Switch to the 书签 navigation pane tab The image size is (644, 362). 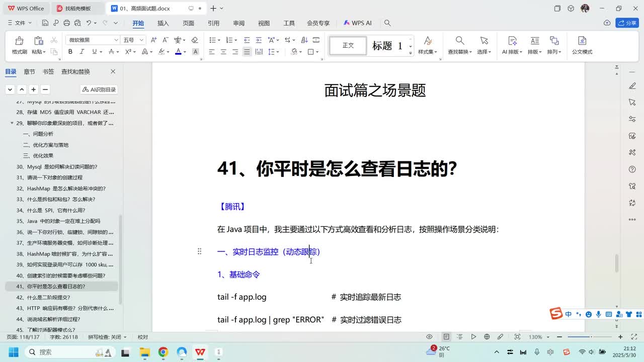coord(48,72)
